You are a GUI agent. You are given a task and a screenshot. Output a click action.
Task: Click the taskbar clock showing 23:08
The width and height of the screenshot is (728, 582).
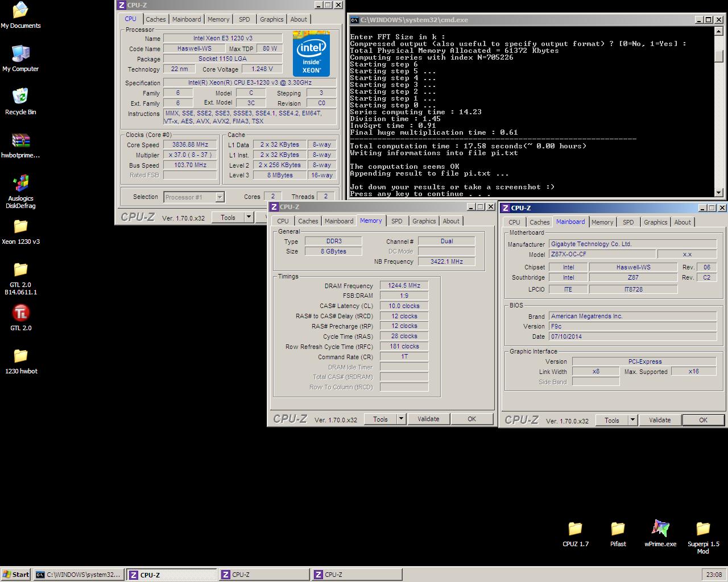(x=714, y=575)
